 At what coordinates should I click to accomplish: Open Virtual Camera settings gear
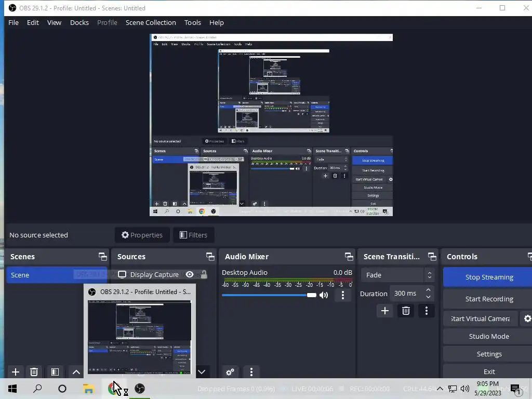527,318
